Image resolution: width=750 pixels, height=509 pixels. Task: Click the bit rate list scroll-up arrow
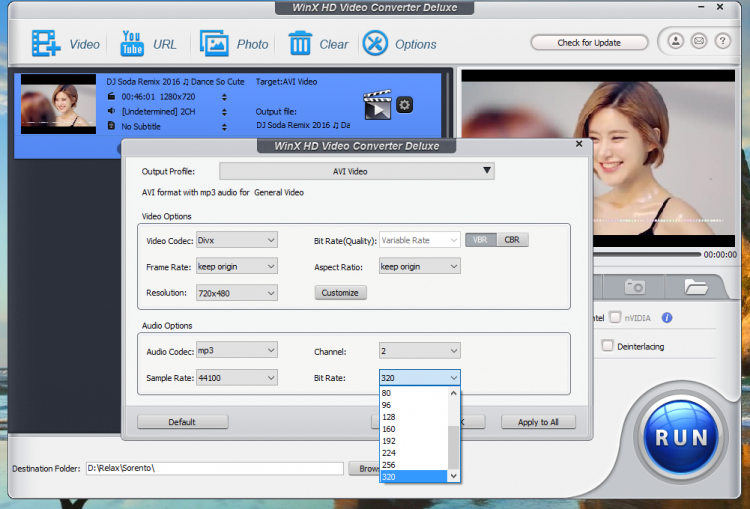tap(453, 393)
